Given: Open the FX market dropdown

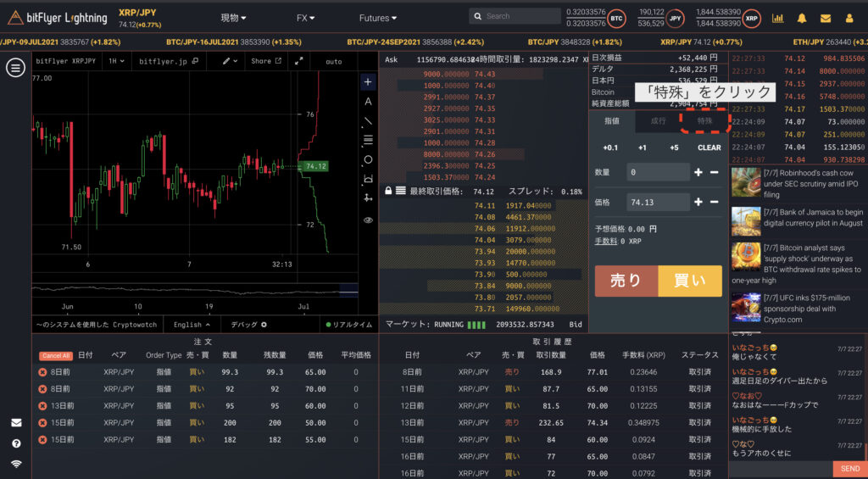Looking at the screenshot, I should 305,19.
